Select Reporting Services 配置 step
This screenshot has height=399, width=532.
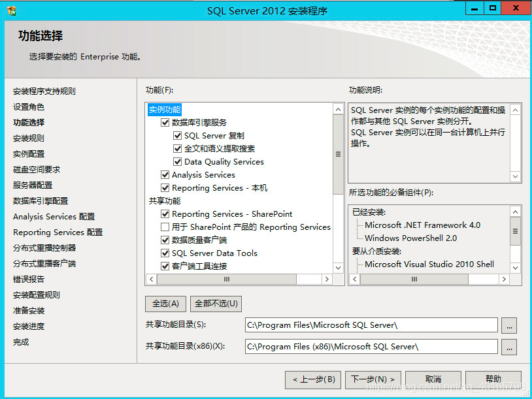tap(58, 232)
